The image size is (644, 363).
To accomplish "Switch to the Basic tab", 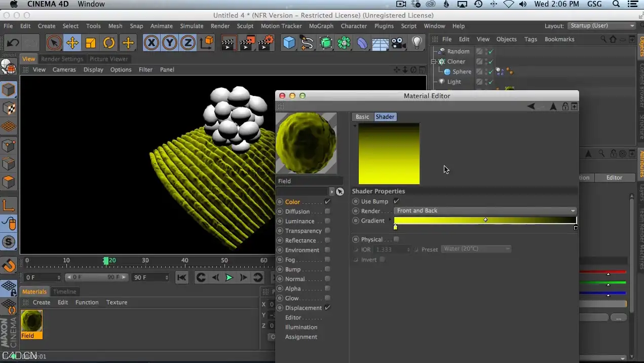I will tap(362, 117).
